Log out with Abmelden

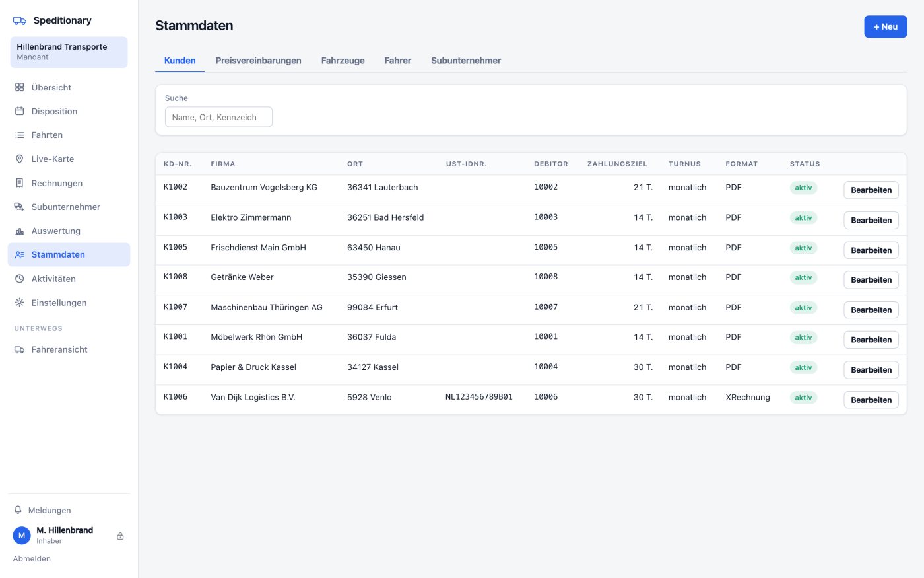[x=32, y=559]
